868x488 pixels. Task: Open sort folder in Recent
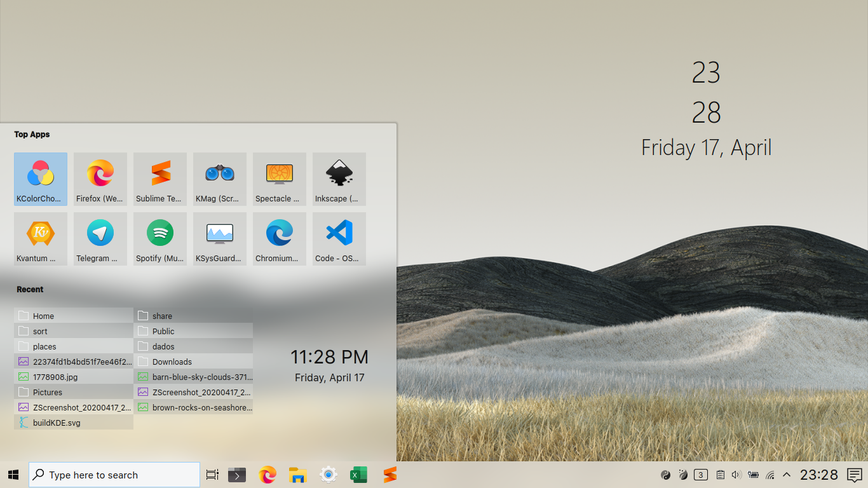74,331
